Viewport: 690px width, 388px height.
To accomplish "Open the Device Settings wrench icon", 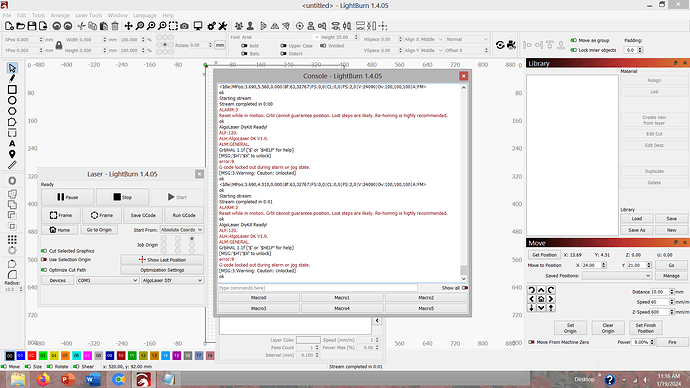I will 223,26.
